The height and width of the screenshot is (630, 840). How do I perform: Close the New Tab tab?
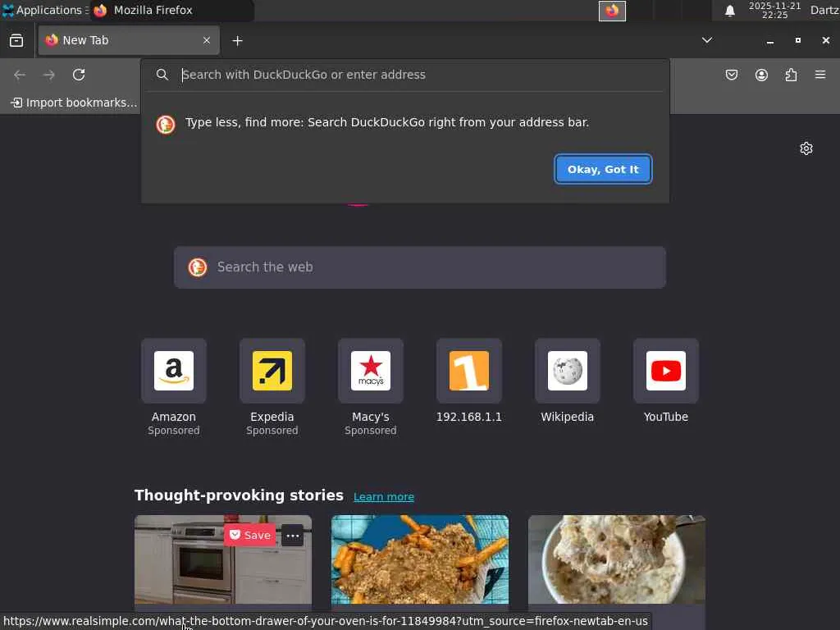coord(207,40)
